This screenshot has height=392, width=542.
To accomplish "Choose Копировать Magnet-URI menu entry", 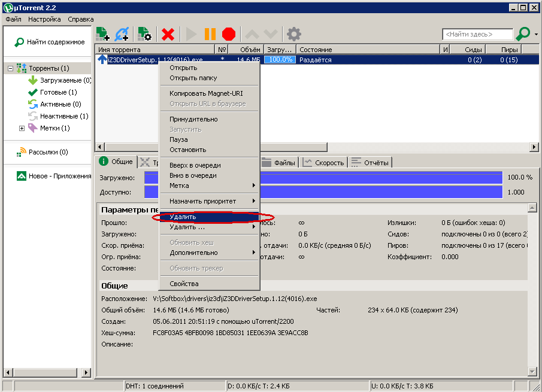I will [206, 93].
